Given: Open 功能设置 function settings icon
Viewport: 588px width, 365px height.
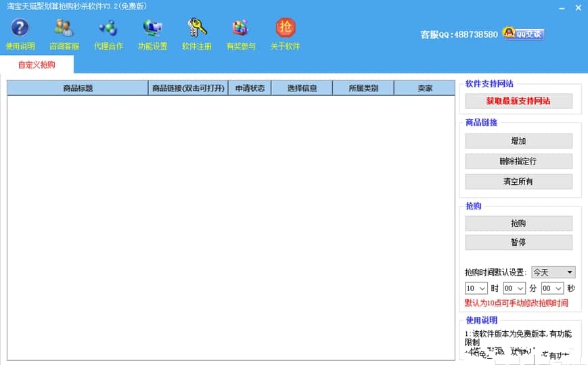Looking at the screenshot, I should click(x=152, y=29).
